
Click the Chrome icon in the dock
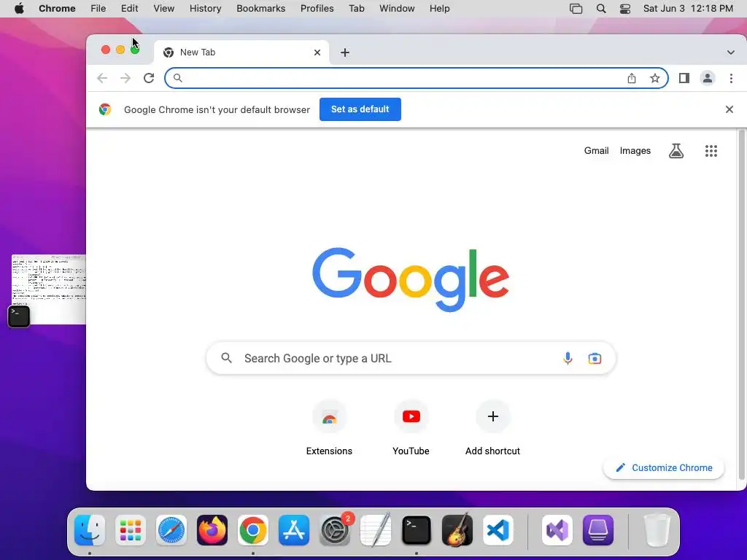click(x=253, y=530)
